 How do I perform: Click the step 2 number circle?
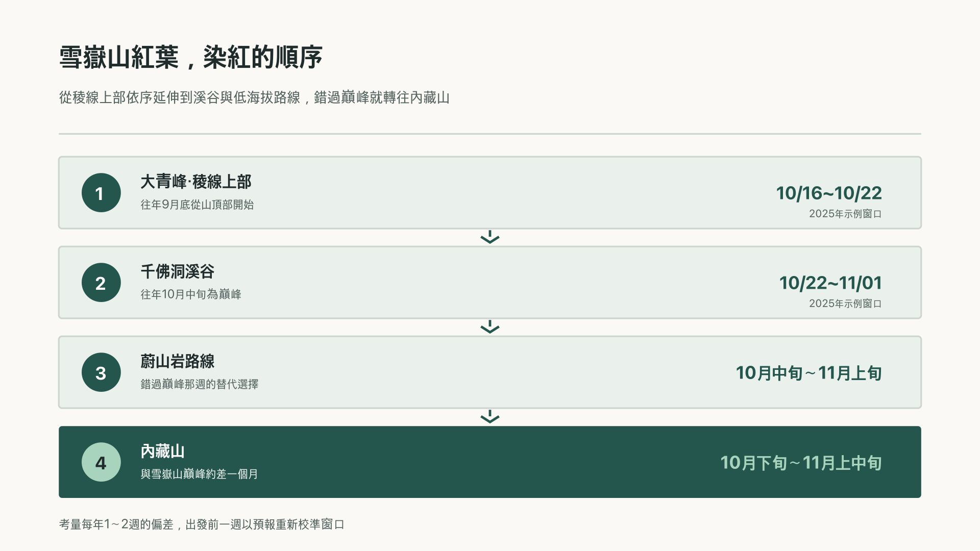101,283
